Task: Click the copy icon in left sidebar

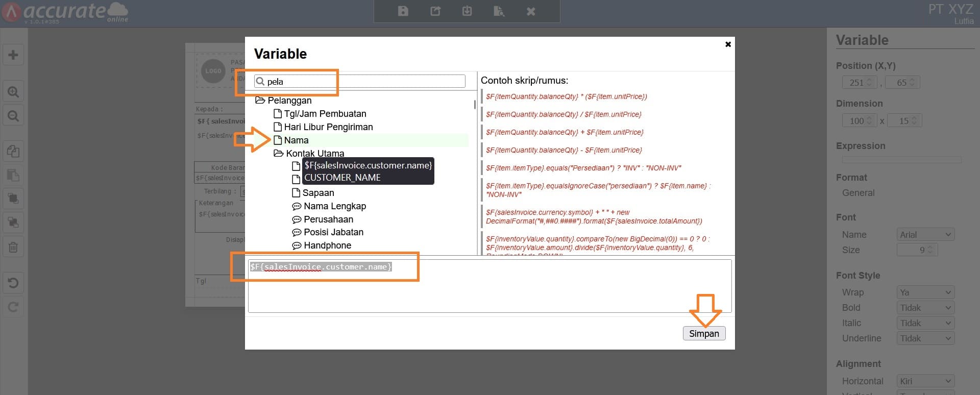Action: [x=13, y=151]
